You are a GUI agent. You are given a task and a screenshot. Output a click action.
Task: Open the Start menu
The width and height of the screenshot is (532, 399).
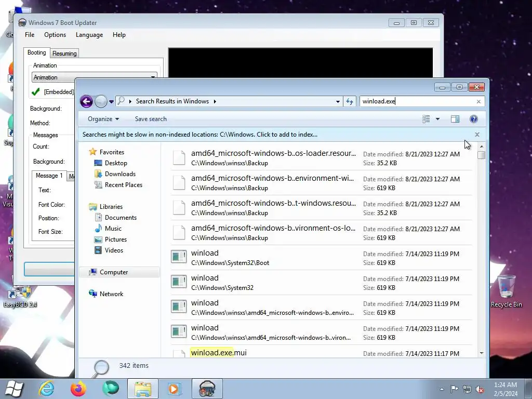pos(14,389)
